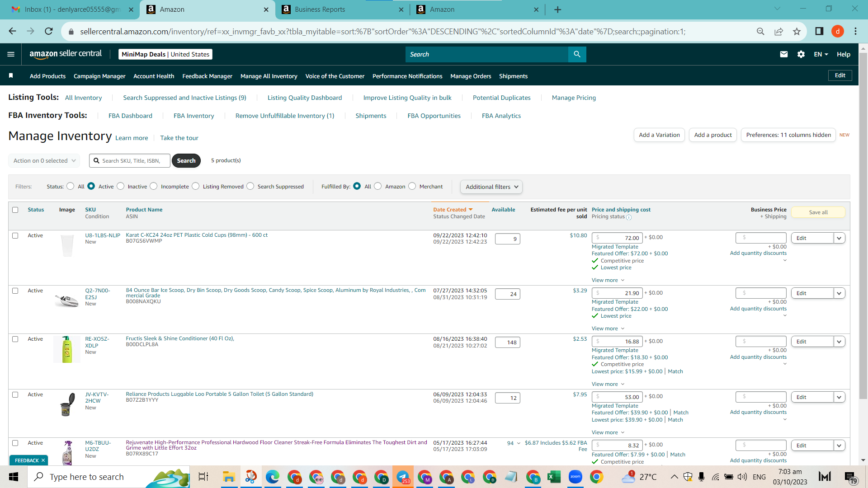Click the page vertical scrollbar
This screenshot has height=488, width=868.
coord(863,226)
